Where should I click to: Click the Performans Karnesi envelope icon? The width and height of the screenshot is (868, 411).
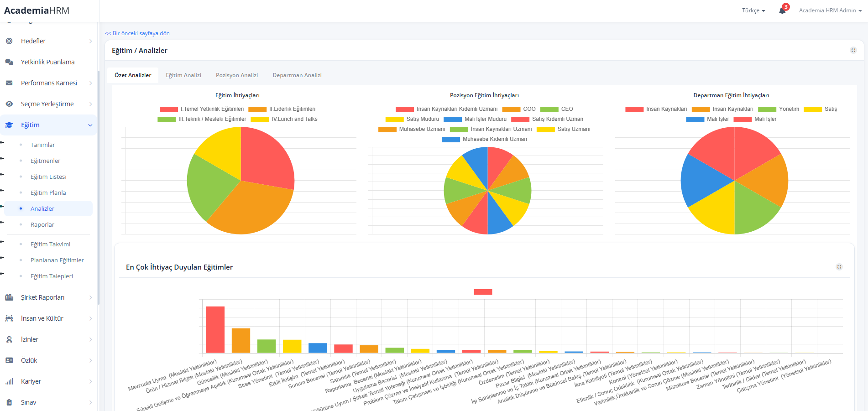(x=9, y=83)
